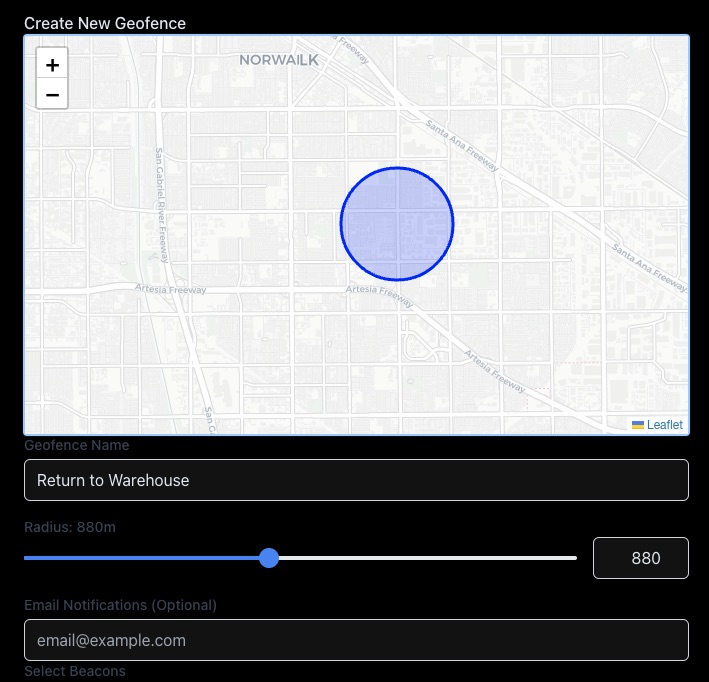Viewport: 709px width, 682px height.
Task: Click the blue geofence circle on map
Action: tap(397, 224)
